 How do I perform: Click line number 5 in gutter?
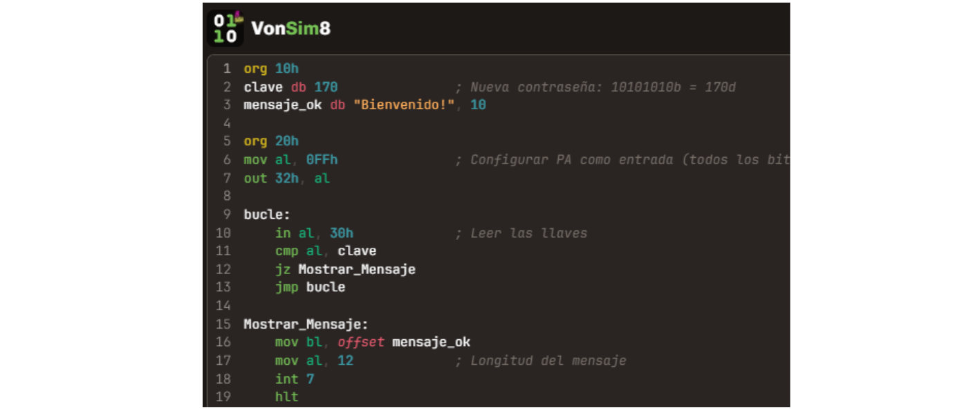click(227, 141)
